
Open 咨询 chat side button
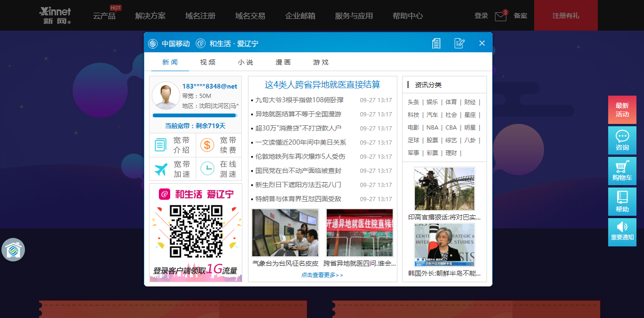point(622,140)
